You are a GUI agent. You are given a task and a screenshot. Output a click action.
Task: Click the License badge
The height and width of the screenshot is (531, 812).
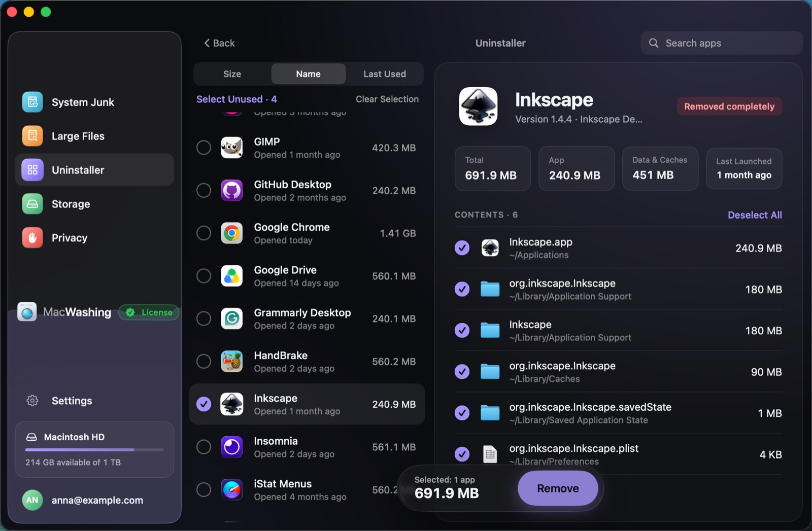149,312
